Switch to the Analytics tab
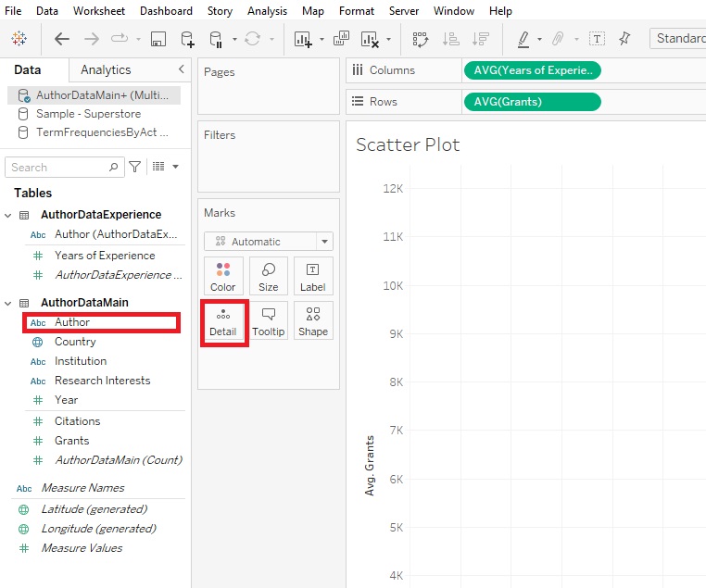706x588 pixels. coord(106,69)
